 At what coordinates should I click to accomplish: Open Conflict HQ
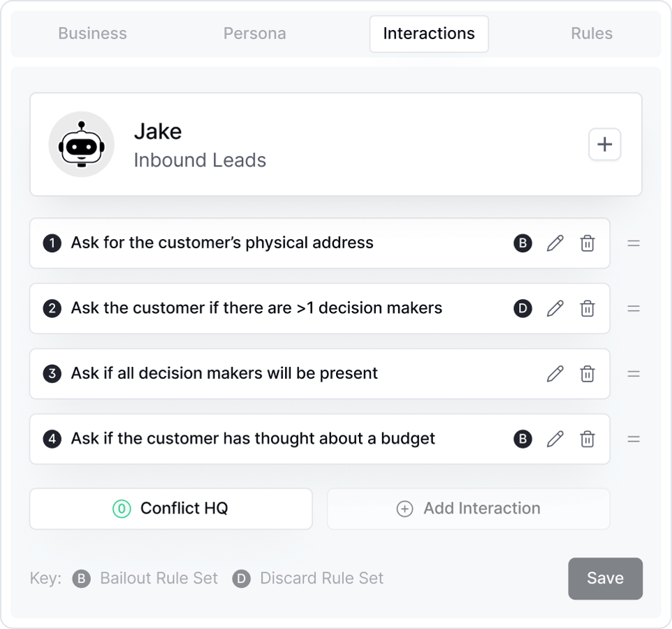[170, 509]
